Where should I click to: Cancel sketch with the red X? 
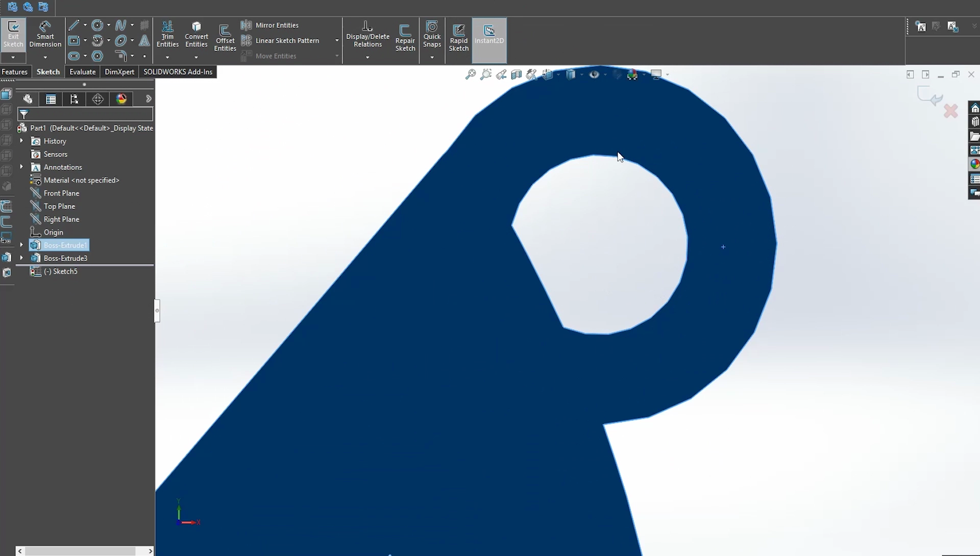(950, 111)
